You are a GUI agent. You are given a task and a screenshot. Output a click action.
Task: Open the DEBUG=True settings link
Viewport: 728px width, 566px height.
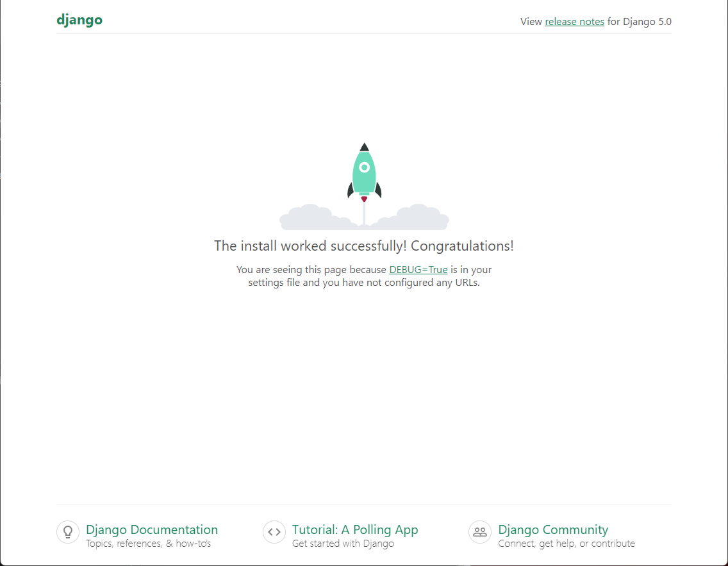point(418,270)
